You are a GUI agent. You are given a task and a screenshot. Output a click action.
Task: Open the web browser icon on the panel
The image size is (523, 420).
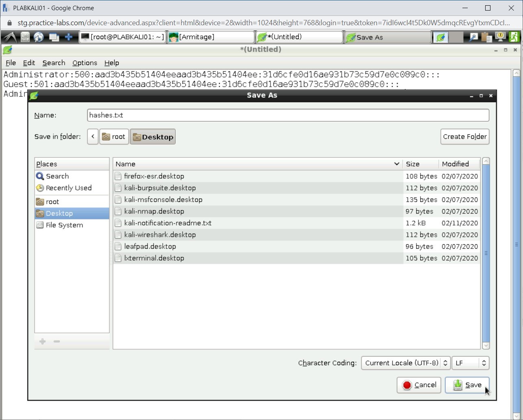39,37
